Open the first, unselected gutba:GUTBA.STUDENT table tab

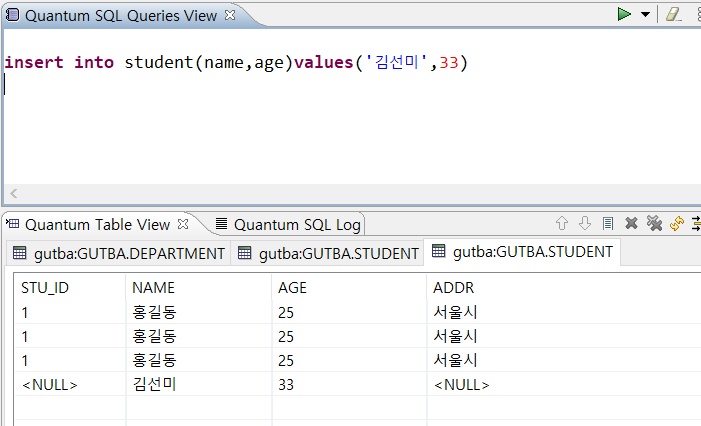328,253
